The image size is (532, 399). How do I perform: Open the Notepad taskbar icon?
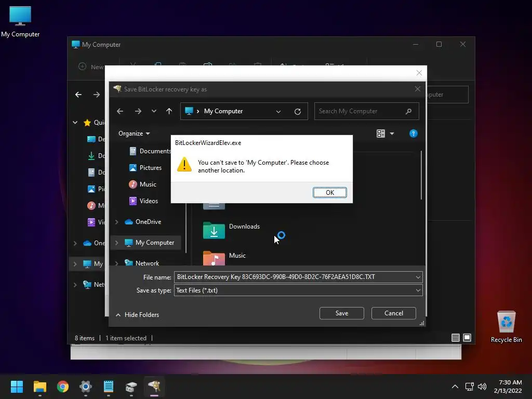(109, 387)
